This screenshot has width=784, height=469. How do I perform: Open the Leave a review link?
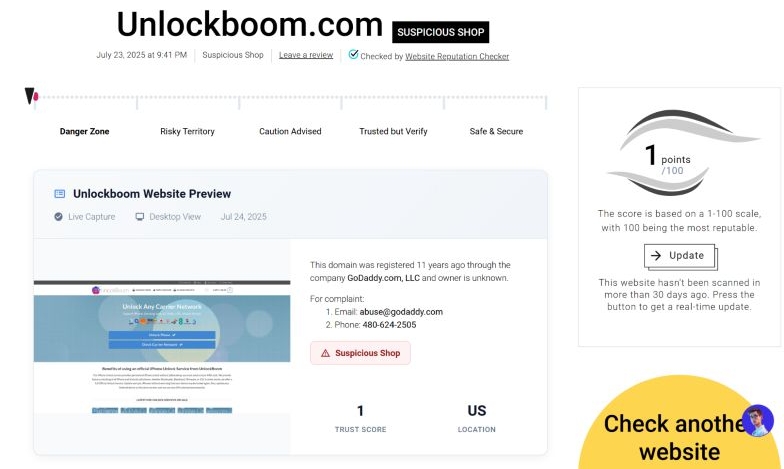[306, 56]
